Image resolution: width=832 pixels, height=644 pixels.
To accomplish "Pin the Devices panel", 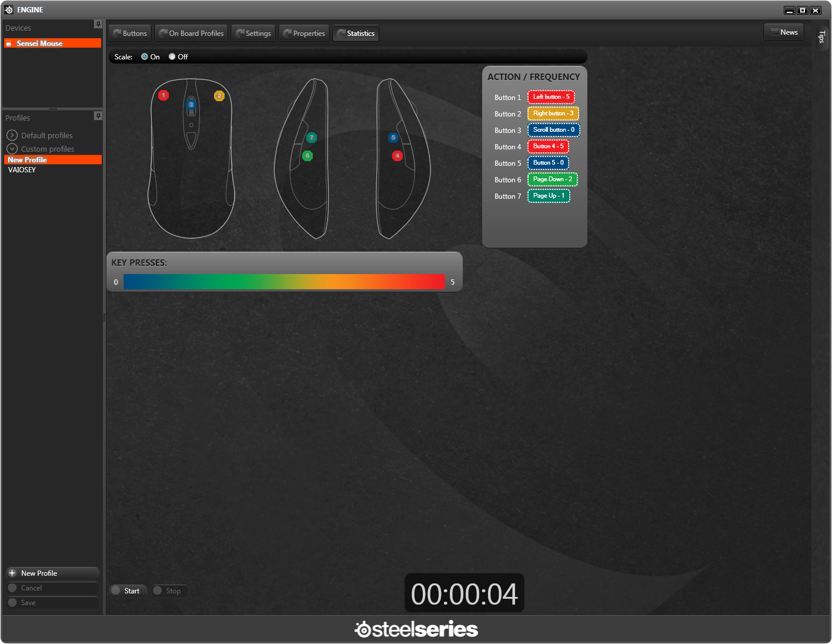I will [x=98, y=24].
